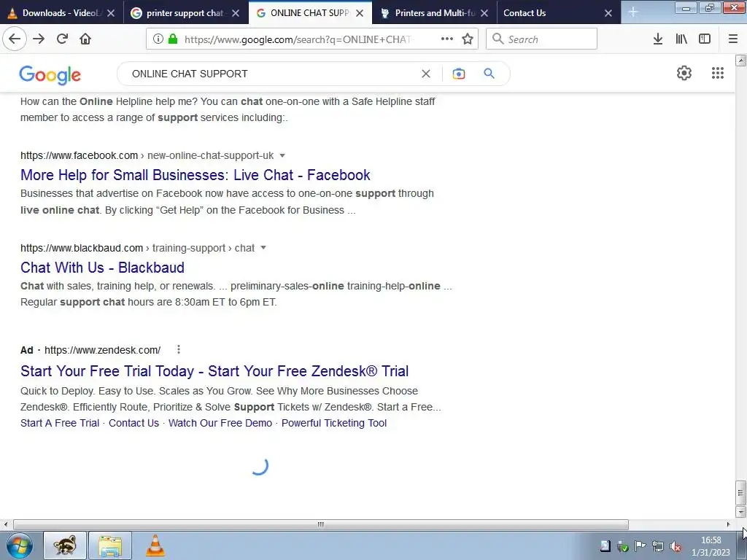The height and width of the screenshot is (560, 747).
Task: Switch to Downloads - VideoLAN tab
Action: coord(62,13)
